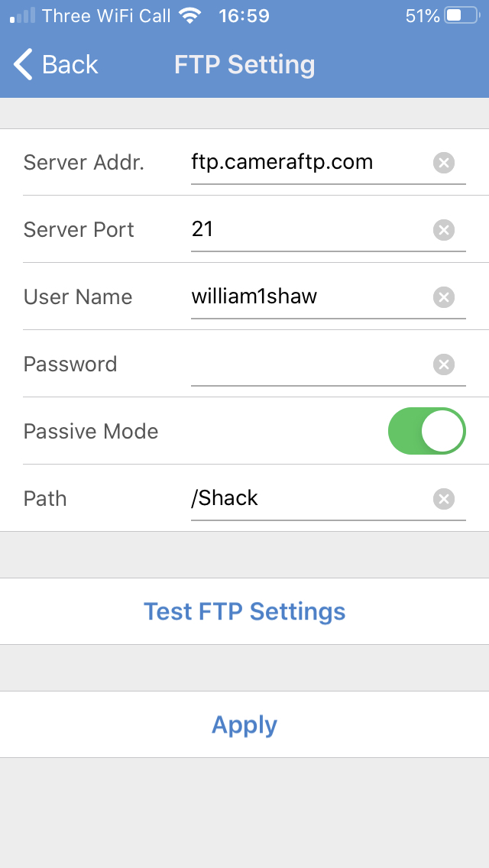
Task: Apply the FTP settings
Action: coord(244,724)
